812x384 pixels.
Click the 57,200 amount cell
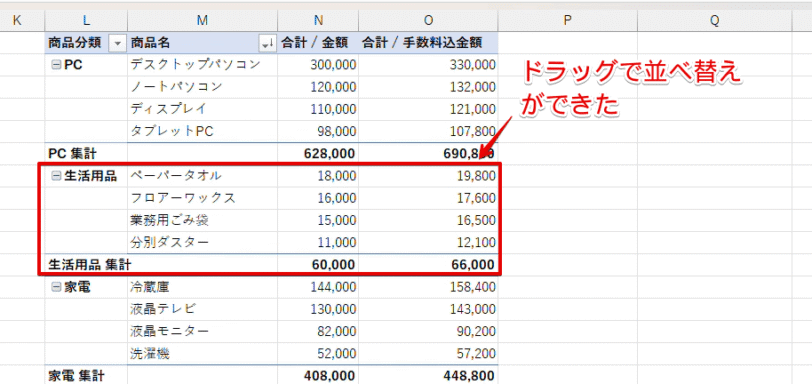point(428,354)
